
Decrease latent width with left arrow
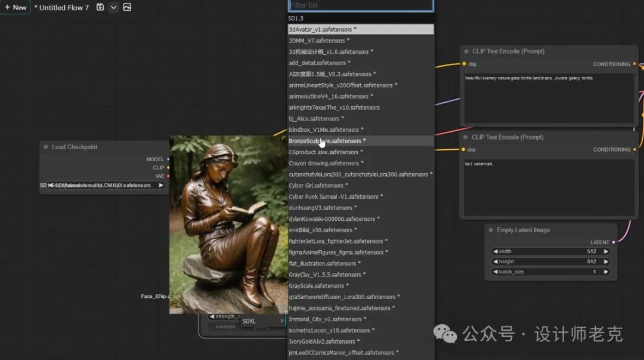(496, 251)
